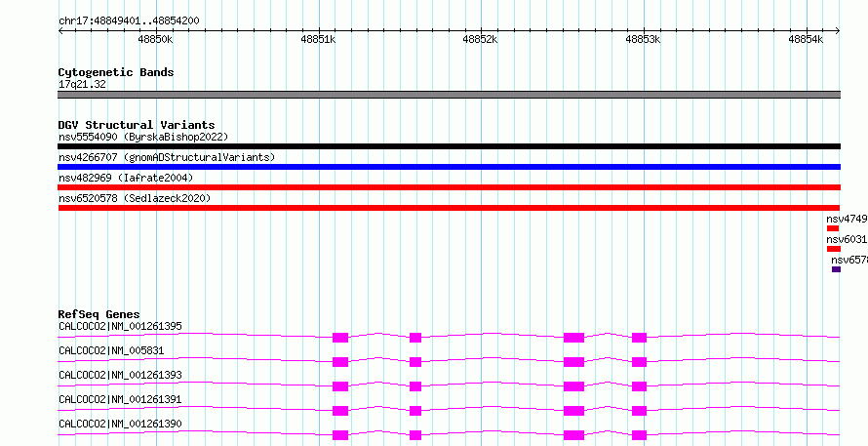Click the 48854k ruler tick label
This screenshot has height=446, width=868.
tap(806, 39)
